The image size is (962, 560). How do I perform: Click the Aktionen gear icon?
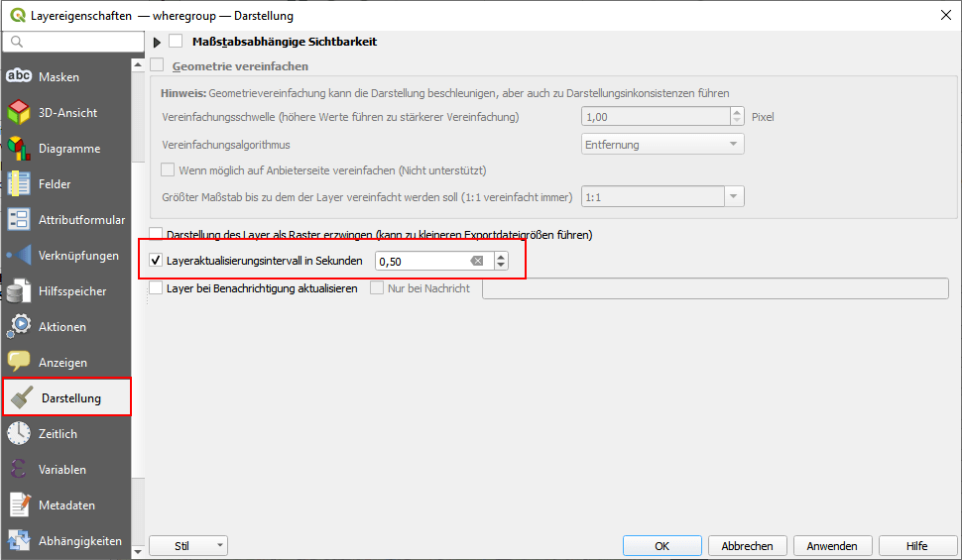click(20, 327)
